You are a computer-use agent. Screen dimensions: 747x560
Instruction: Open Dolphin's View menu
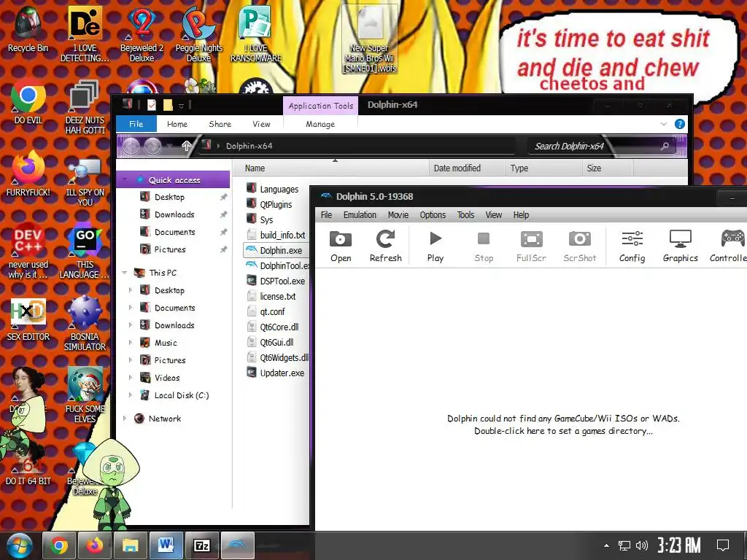pyautogui.click(x=494, y=215)
